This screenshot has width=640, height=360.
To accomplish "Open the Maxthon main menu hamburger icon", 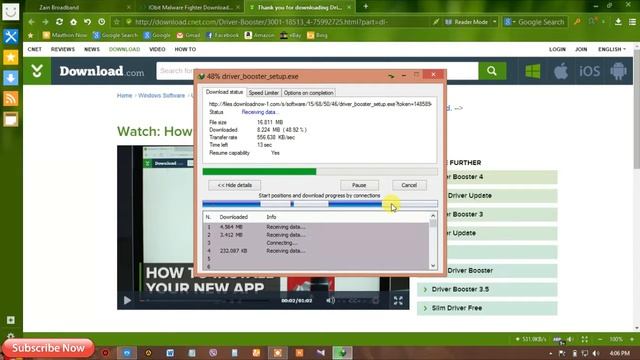I will pos(632,22).
